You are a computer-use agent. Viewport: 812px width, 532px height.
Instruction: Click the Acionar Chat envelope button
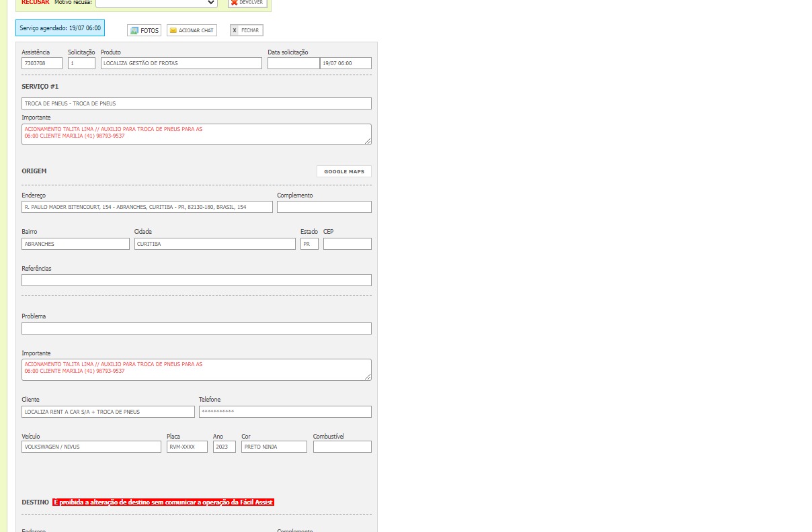[x=192, y=30]
